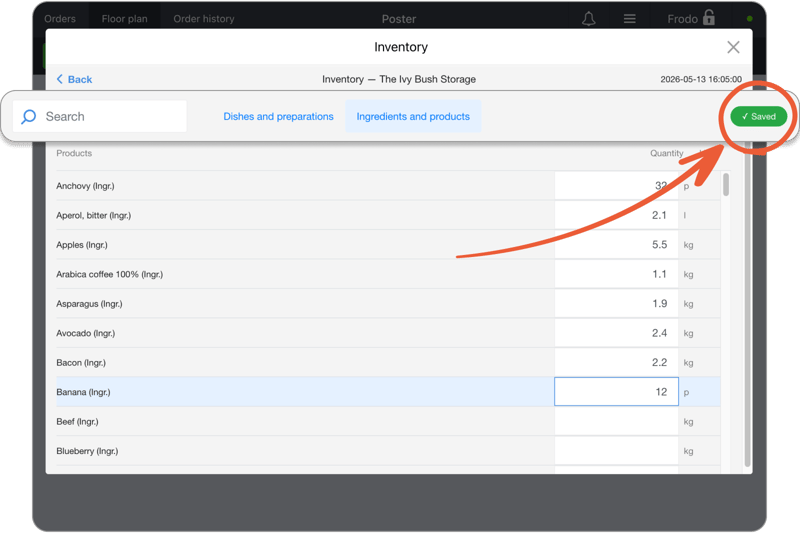Click the green Saved button
Viewport: 800px width, 533px height.
tap(759, 116)
